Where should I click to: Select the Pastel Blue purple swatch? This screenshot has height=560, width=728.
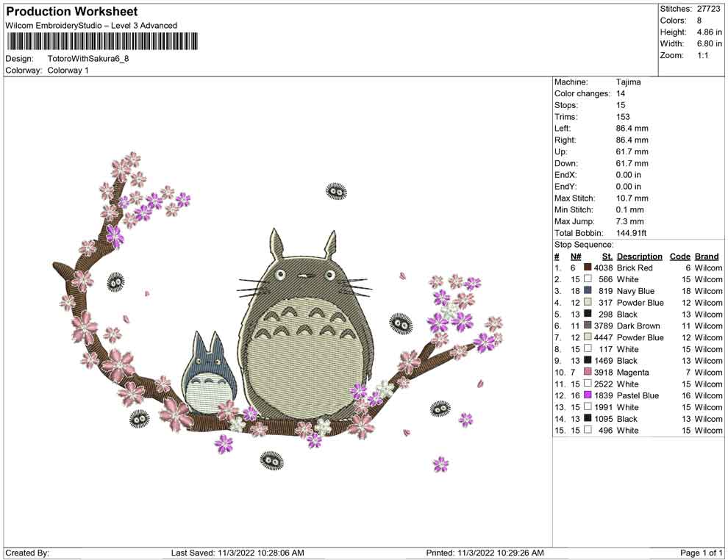click(x=588, y=395)
